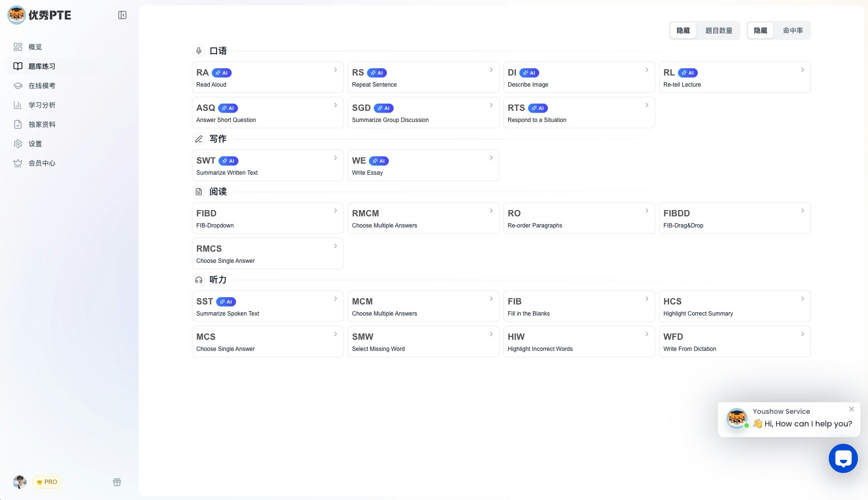Switch accuracy display to 命中率

click(793, 30)
